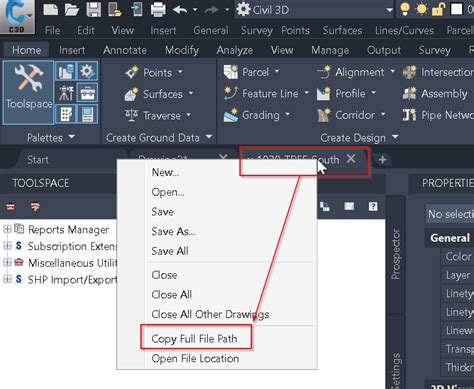Click the Assembly tool icon
Image resolution: width=474 pixels, height=389 pixels.
click(410, 93)
